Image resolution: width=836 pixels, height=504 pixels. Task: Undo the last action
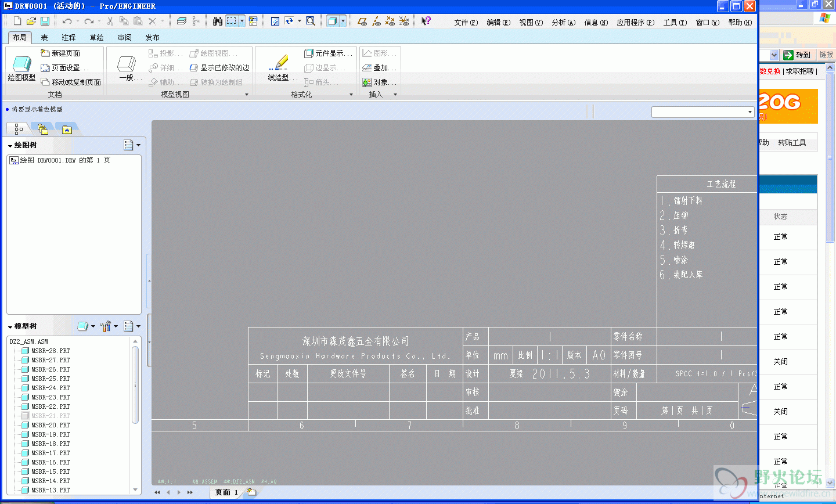coord(67,21)
